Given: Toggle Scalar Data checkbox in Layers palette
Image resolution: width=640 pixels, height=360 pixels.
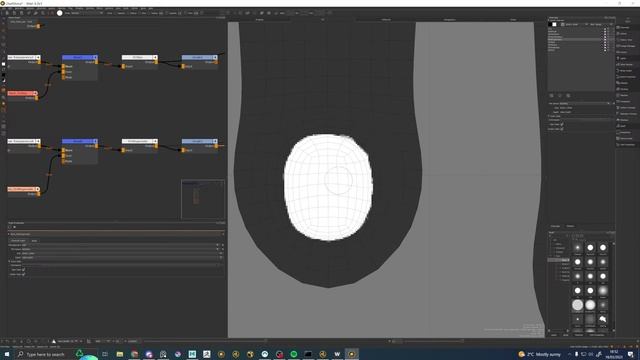Looking at the screenshot, I should point(562,129).
